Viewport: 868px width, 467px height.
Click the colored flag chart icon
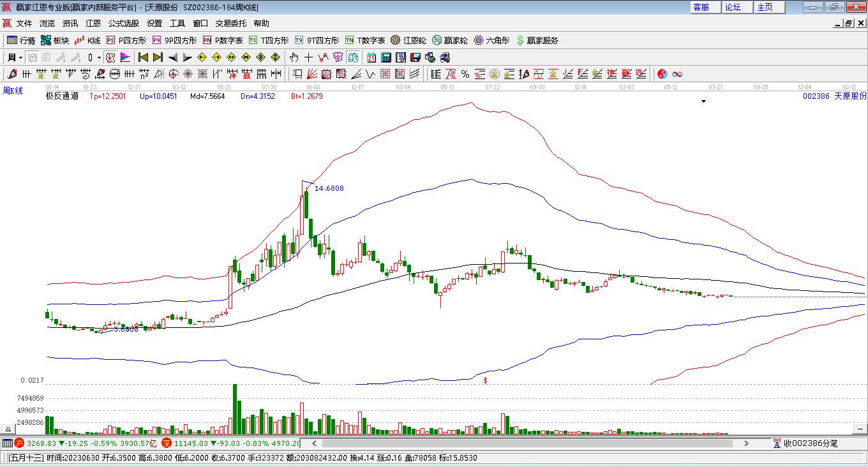(125, 57)
